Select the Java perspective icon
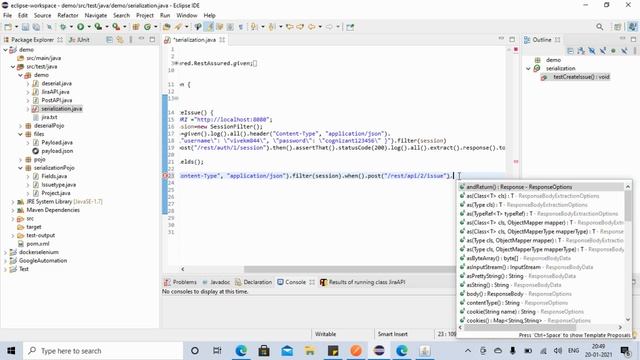Screen dimensions: 640x360 click(632, 27)
